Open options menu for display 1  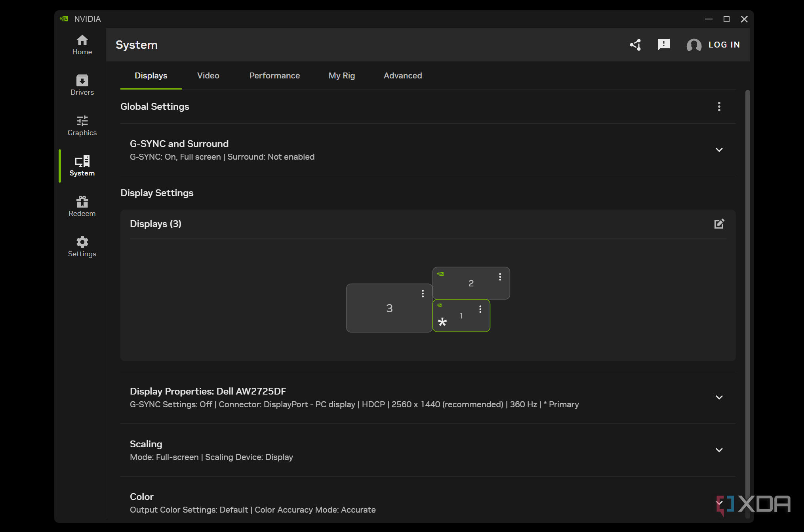click(480, 309)
